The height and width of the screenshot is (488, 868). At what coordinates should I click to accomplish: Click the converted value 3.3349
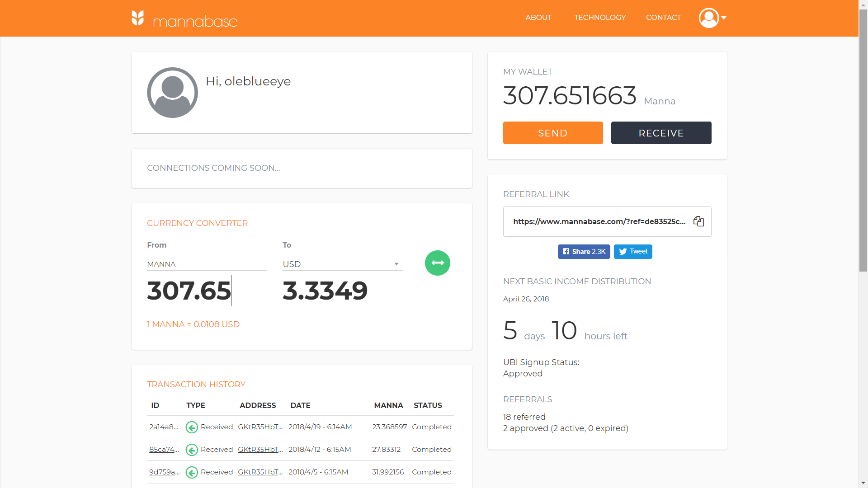(x=325, y=291)
